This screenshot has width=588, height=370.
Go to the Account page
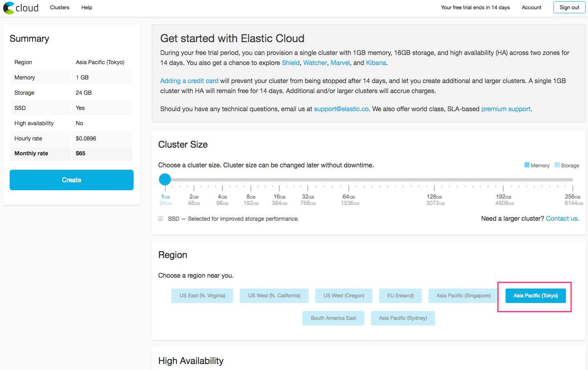pyautogui.click(x=531, y=8)
